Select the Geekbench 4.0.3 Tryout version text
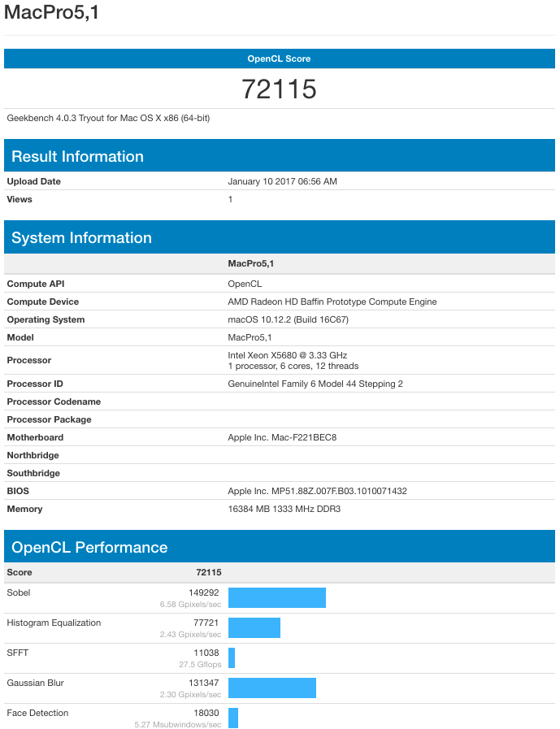 108,118
